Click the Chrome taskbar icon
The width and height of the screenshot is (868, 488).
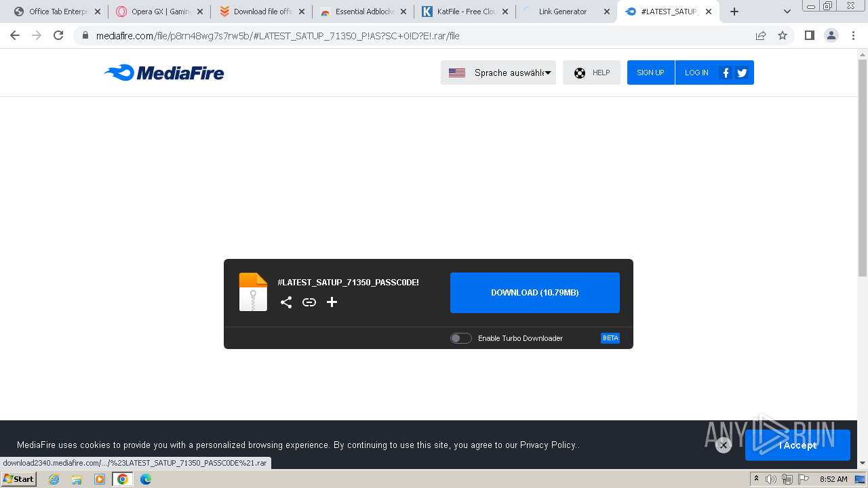click(x=123, y=479)
